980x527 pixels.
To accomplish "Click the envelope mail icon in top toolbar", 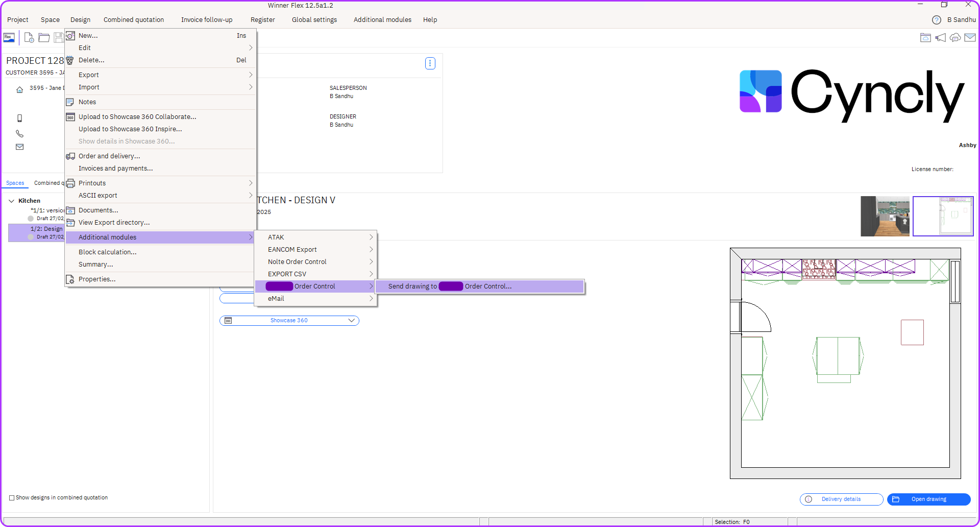I will click(x=970, y=38).
